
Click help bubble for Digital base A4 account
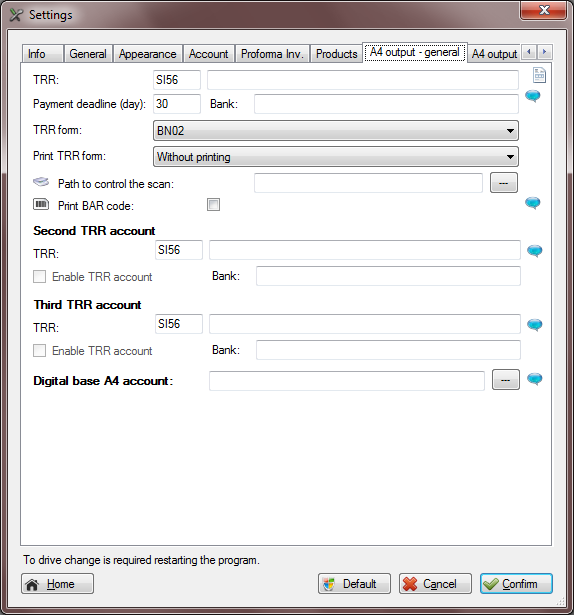coord(534,379)
